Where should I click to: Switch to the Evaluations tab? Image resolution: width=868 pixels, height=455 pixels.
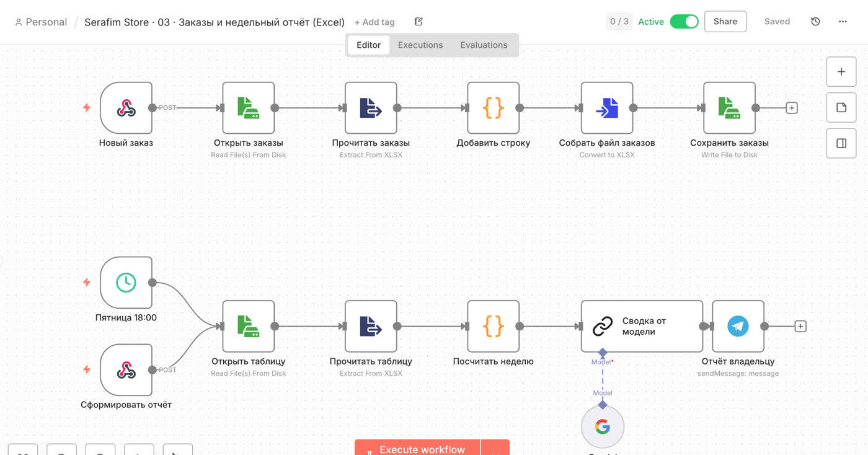click(484, 45)
